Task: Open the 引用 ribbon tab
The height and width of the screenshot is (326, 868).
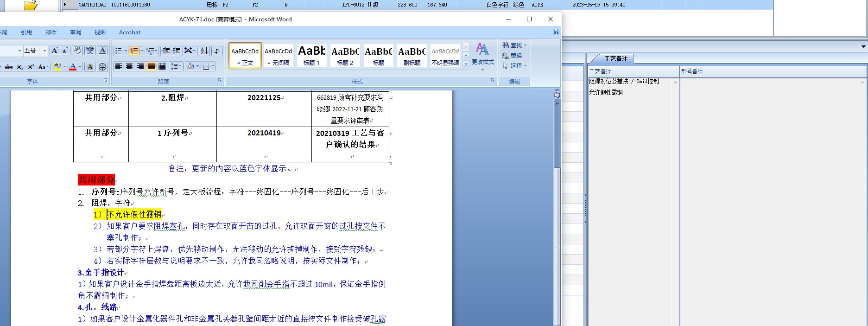Action: (26, 32)
